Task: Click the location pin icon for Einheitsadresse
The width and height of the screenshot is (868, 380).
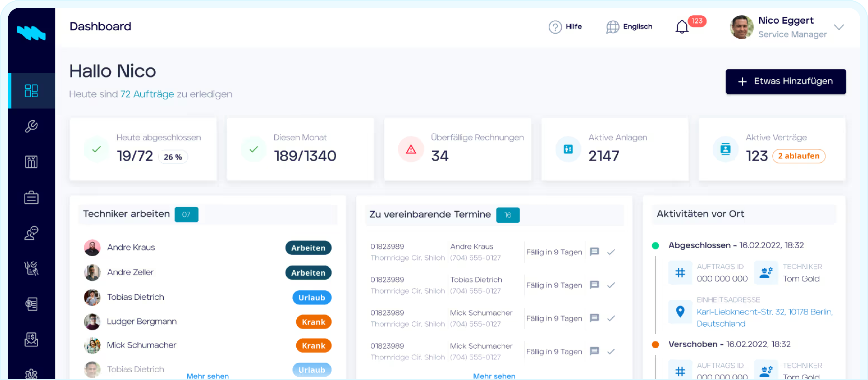Action: (680, 312)
